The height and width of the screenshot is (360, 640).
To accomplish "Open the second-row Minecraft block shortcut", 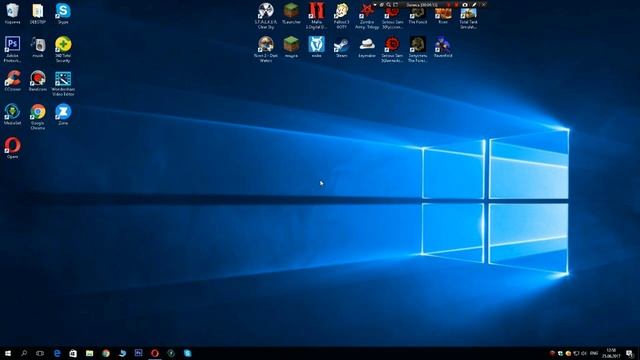I will 291,47.
